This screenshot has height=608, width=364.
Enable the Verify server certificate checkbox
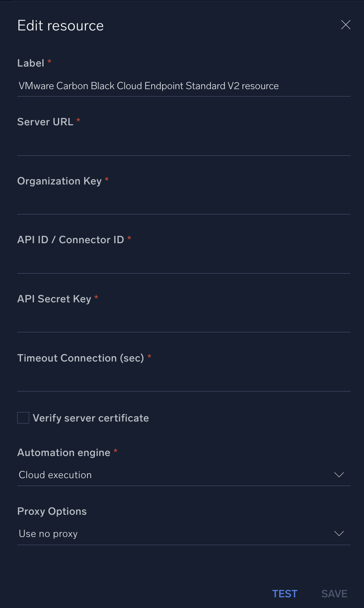tap(23, 417)
